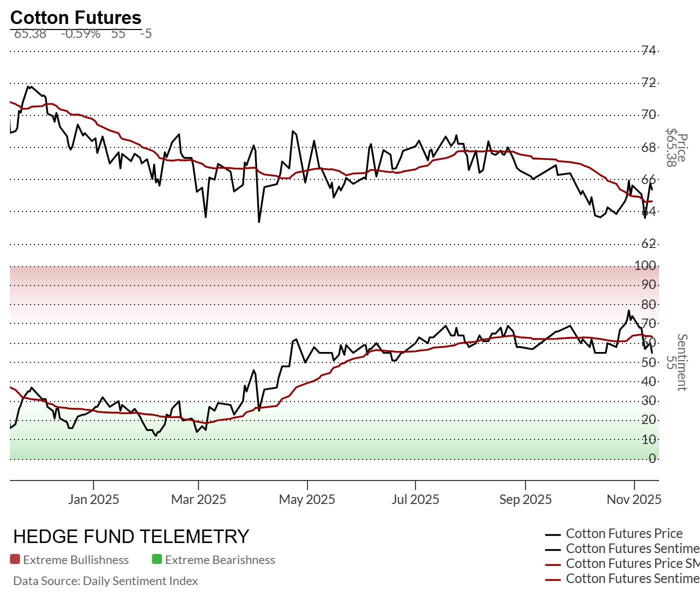Toggle the black Cotton Futures Sentiment legend entry
The height and width of the screenshot is (600, 700).
point(632,548)
